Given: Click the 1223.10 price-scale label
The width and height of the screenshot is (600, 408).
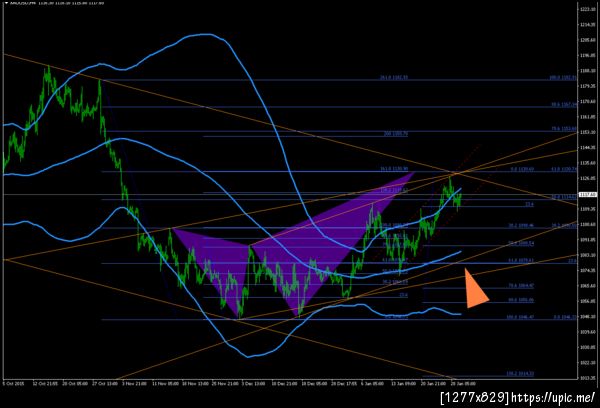Looking at the screenshot, I should [587, 9].
